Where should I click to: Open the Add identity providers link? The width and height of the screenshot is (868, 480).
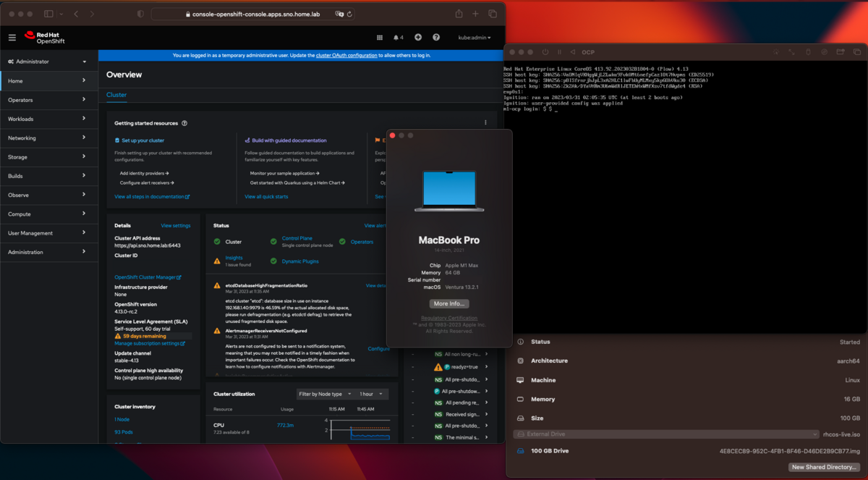coord(145,174)
